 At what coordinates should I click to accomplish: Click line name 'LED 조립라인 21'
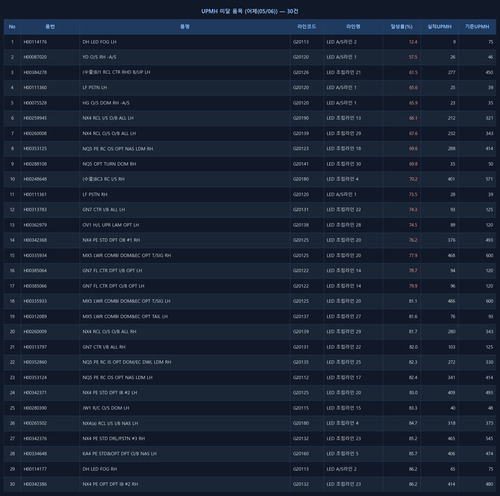coord(343,72)
